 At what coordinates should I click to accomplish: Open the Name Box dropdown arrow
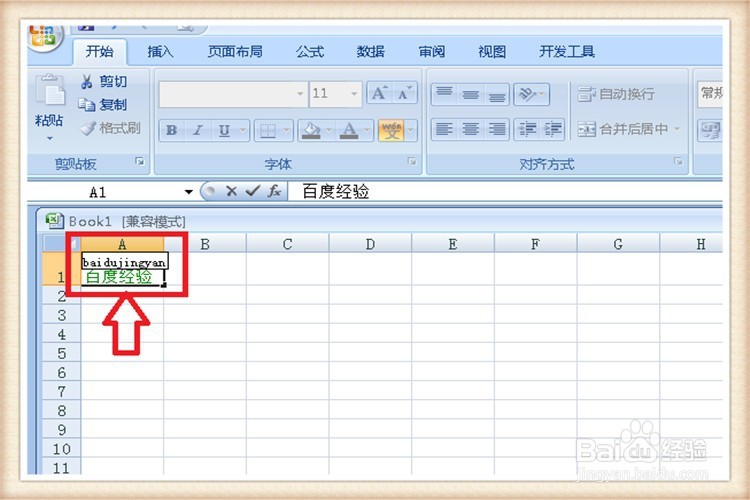click(x=188, y=192)
